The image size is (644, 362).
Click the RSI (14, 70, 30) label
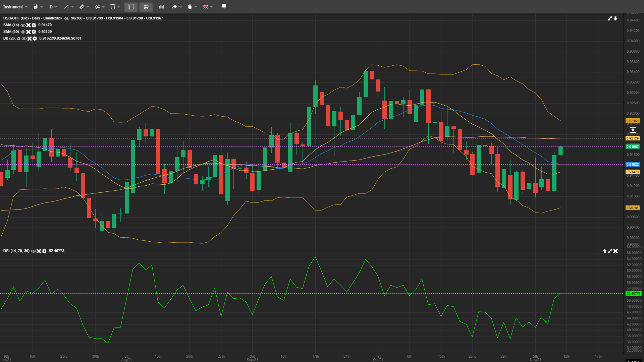click(x=16, y=251)
